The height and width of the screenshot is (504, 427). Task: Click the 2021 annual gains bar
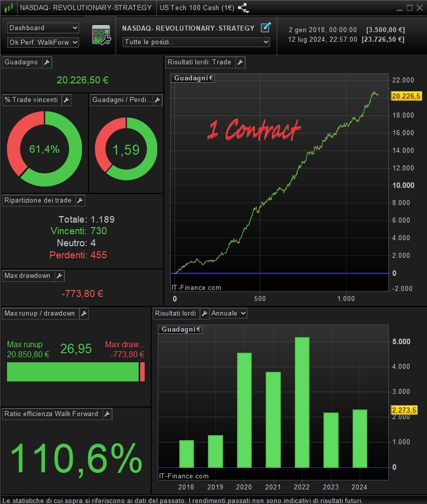[x=273, y=420]
